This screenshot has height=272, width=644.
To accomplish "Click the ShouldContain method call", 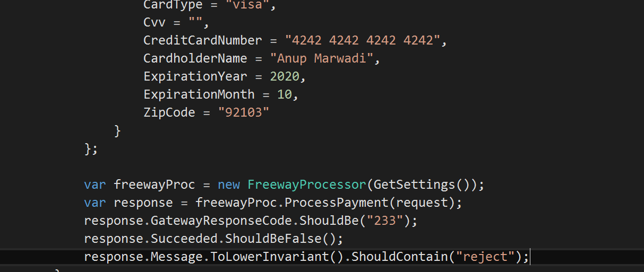I will click(x=397, y=257).
